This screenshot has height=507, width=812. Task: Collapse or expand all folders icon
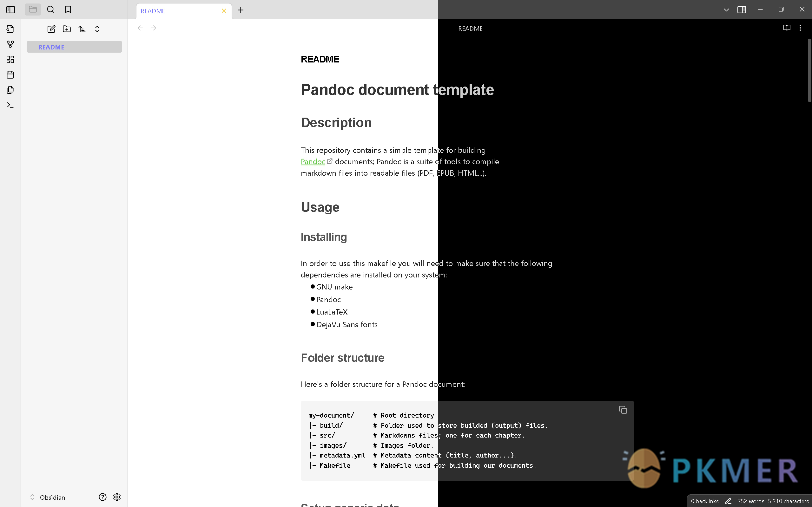click(x=97, y=29)
